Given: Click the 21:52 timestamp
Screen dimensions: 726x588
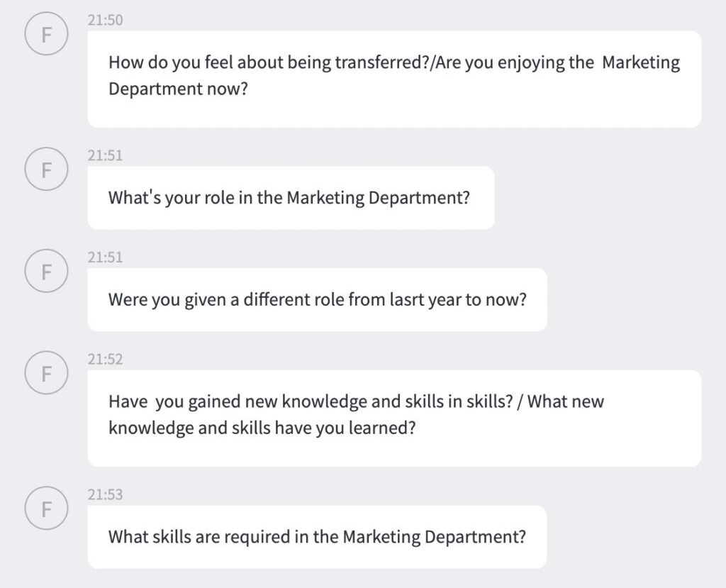Looking at the screenshot, I should point(106,360).
